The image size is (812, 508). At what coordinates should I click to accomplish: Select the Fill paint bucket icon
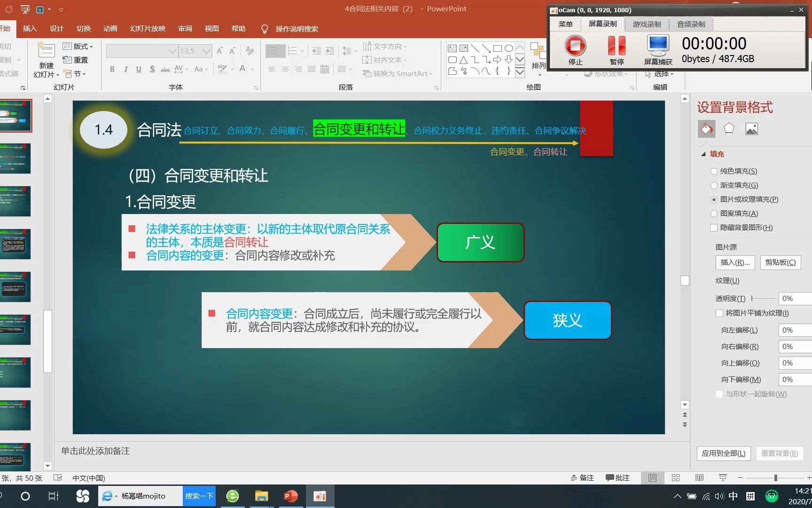(706, 129)
